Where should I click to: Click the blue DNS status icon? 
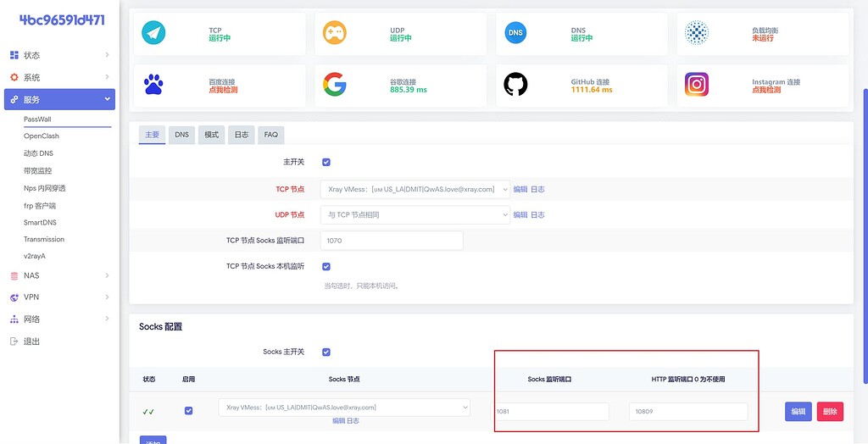tap(515, 33)
